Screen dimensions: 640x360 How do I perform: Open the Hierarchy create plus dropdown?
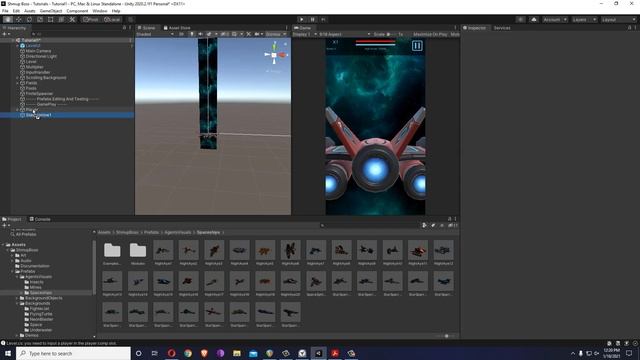(x=6, y=34)
